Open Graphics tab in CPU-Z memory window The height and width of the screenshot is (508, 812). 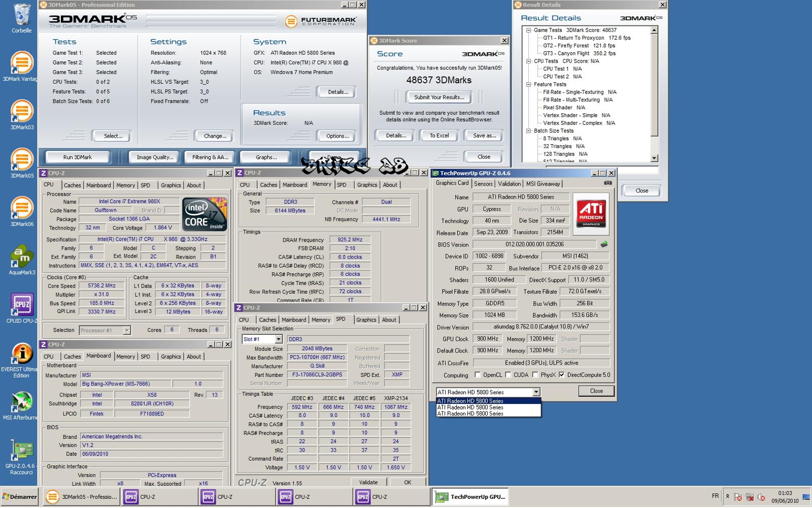tap(367, 185)
